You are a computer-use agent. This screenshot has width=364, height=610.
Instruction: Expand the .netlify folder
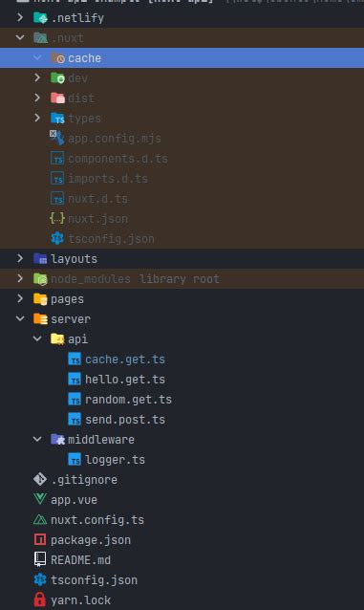[20, 17]
